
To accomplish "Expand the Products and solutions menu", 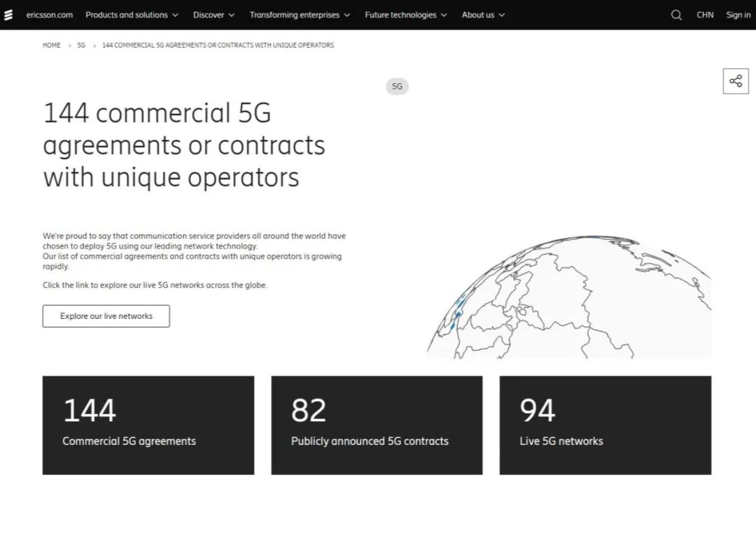I will [132, 15].
